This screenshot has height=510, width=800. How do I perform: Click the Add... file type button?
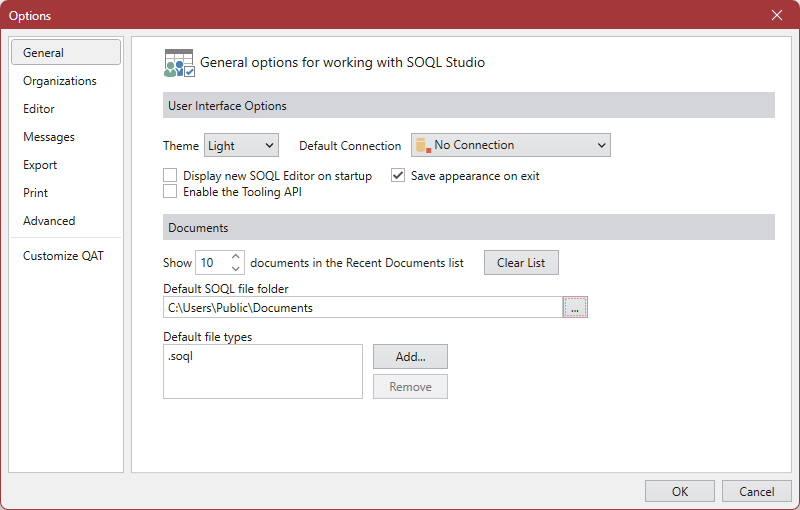[x=410, y=356]
